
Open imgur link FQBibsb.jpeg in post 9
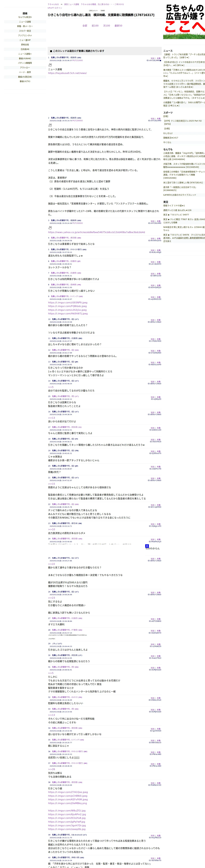(x=67, y=306)
